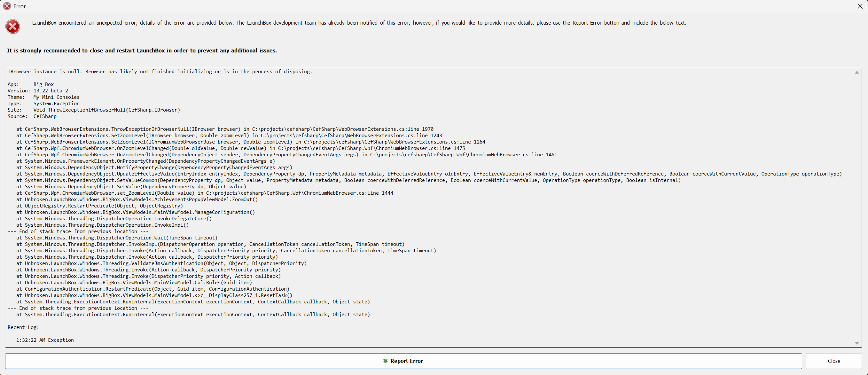The height and width of the screenshot is (375, 868).
Task: Close the Error dialog window
Action: 860,6
